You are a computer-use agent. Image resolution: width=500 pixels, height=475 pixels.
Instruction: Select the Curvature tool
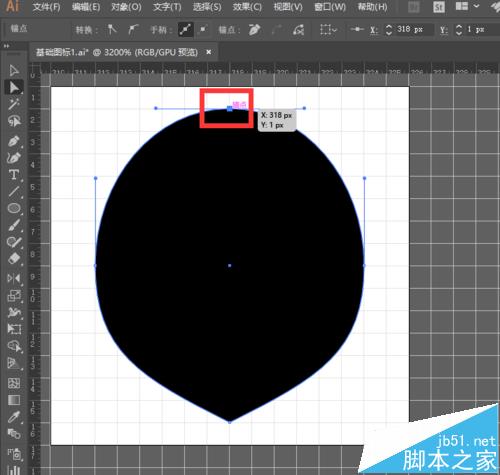pyautogui.click(x=14, y=157)
